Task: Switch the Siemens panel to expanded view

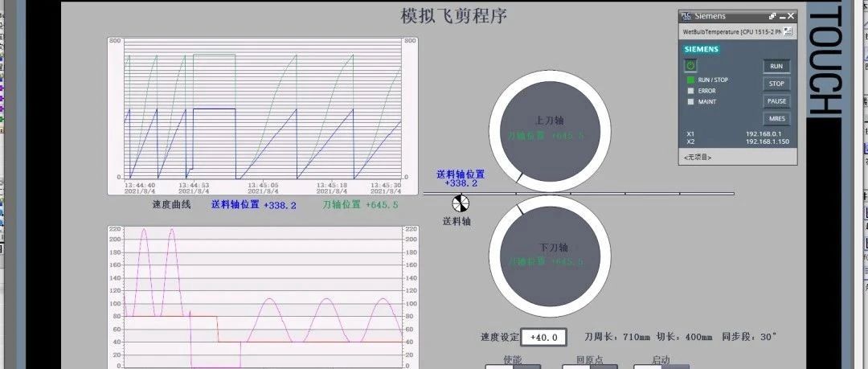Action: [x=772, y=16]
